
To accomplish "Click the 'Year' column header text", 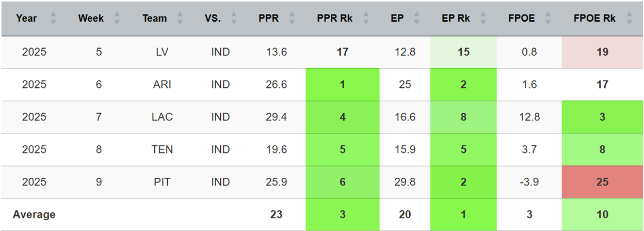I will click(26, 19).
